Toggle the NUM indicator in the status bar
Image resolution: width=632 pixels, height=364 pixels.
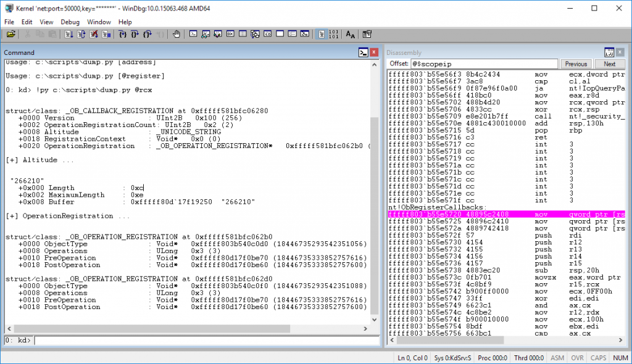[620, 358]
